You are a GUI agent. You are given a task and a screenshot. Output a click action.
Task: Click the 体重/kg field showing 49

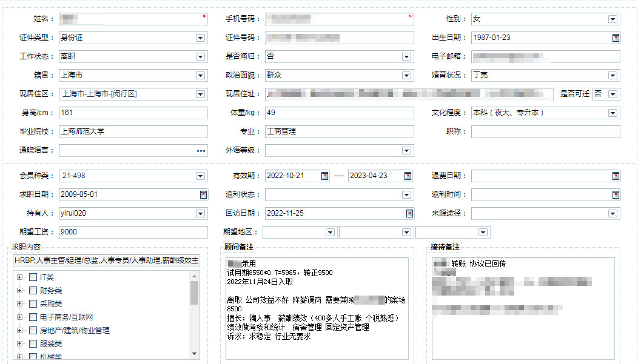coord(340,113)
